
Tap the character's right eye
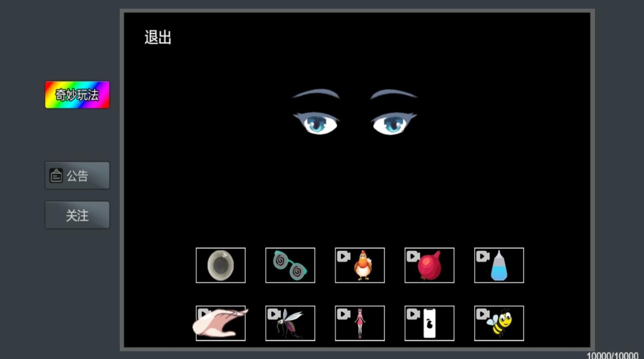[x=394, y=123]
